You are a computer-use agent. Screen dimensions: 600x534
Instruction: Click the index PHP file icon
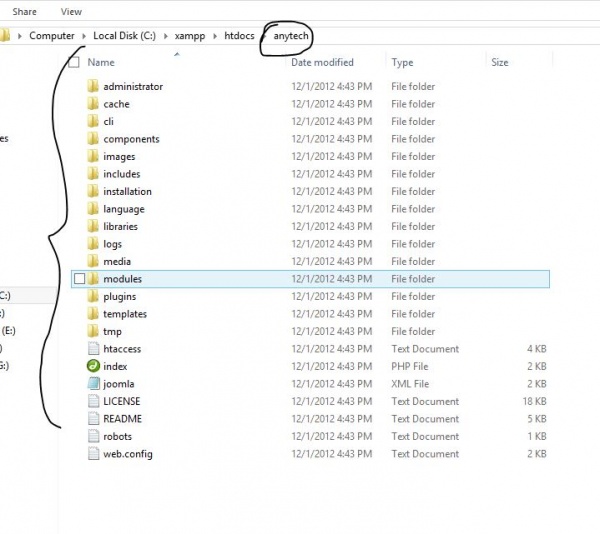(93, 366)
